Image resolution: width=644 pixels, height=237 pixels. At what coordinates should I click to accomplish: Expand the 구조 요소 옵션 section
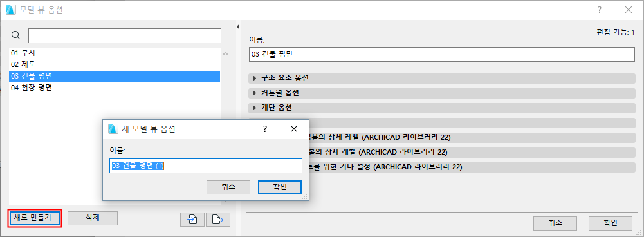coord(442,78)
